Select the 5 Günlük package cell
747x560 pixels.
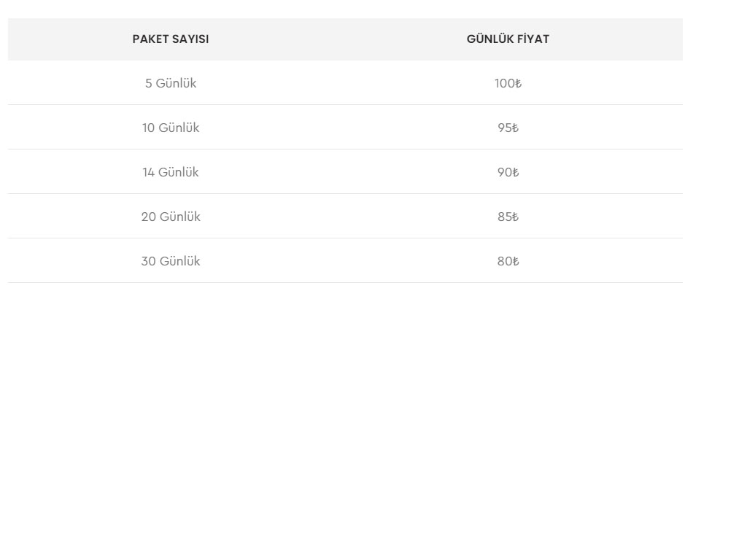[171, 83]
